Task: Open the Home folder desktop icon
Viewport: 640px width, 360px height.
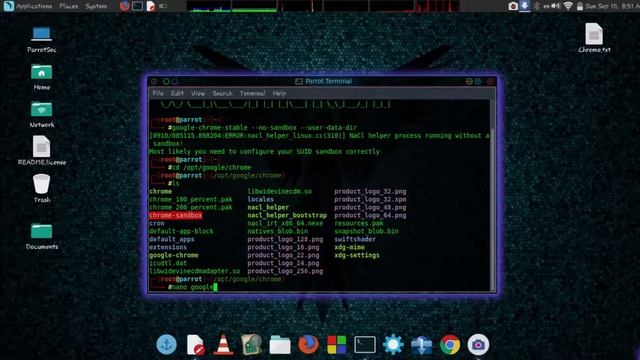Action: pos(42,77)
